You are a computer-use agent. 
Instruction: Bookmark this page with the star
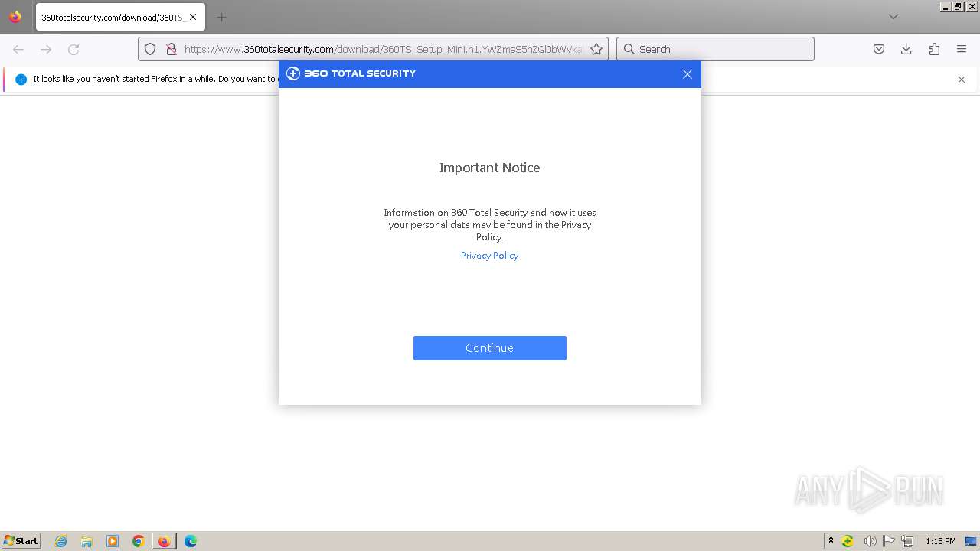tap(596, 49)
